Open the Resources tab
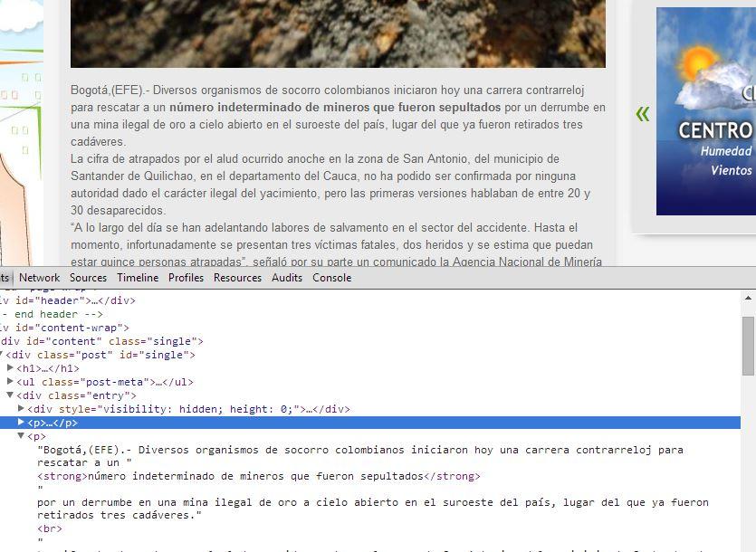 [x=238, y=278]
